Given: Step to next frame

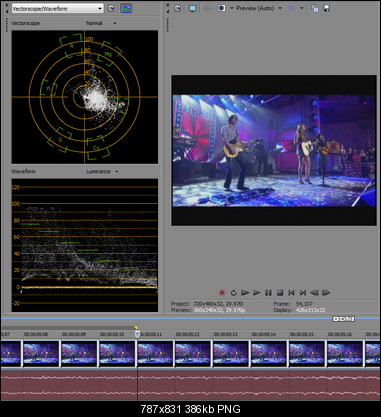Looking at the screenshot, I should [x=326, y=293].
